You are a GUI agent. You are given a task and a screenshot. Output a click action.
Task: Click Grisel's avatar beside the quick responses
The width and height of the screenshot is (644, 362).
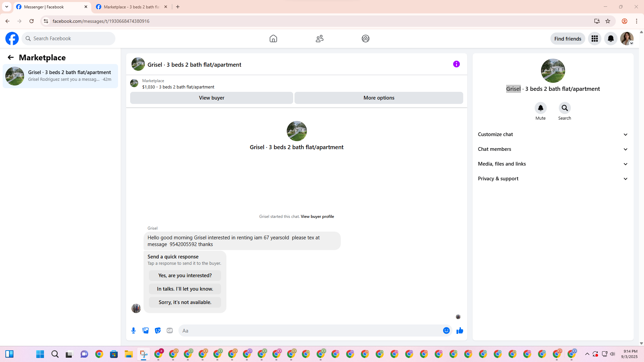tap(136, 308)
